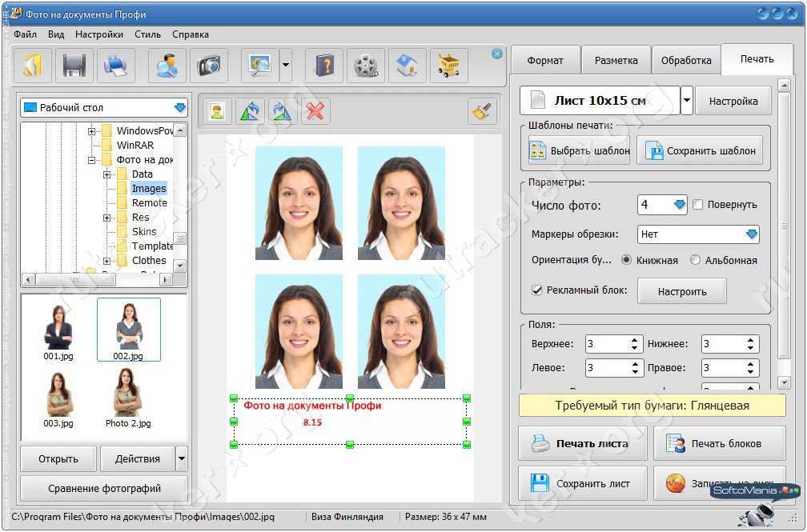Open the Действия dropdown arrow
This screenshot has height=532, width=807.
coord(181,458)
